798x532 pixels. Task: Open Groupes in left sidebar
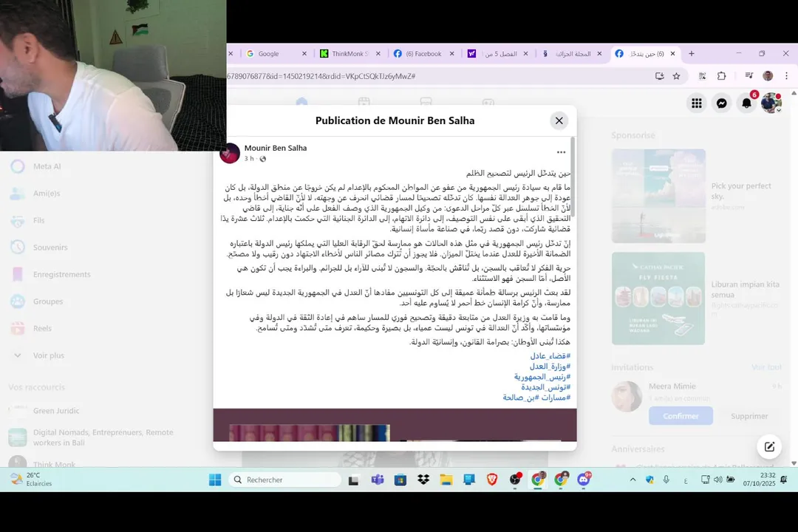click(48, 301)
